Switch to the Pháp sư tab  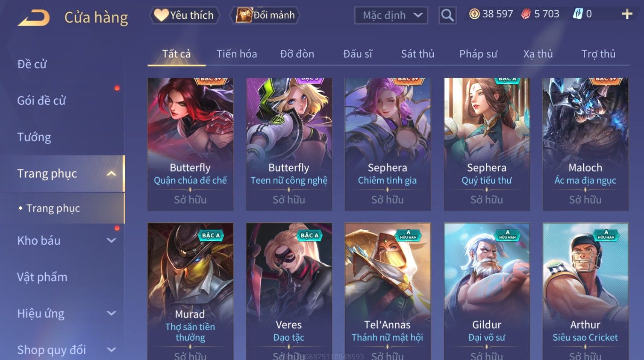pos(478,54)
